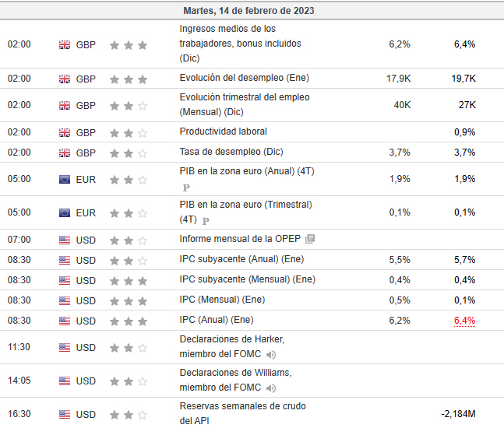Click the speaker icon beside Harker's FOMC statement
Image resolution: width=504 pixels, height=428 pixels.
coord(271,355)
